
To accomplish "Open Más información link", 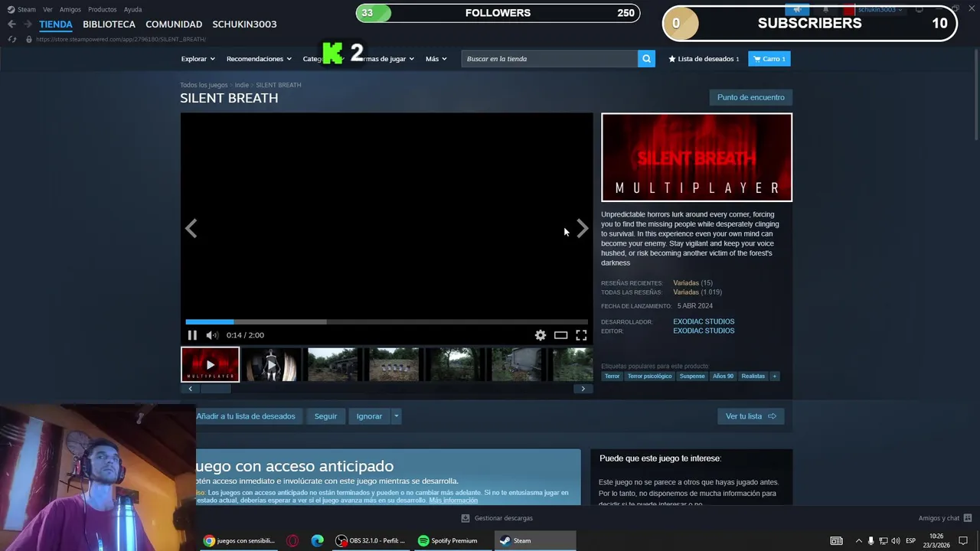I will pos(453,500).
